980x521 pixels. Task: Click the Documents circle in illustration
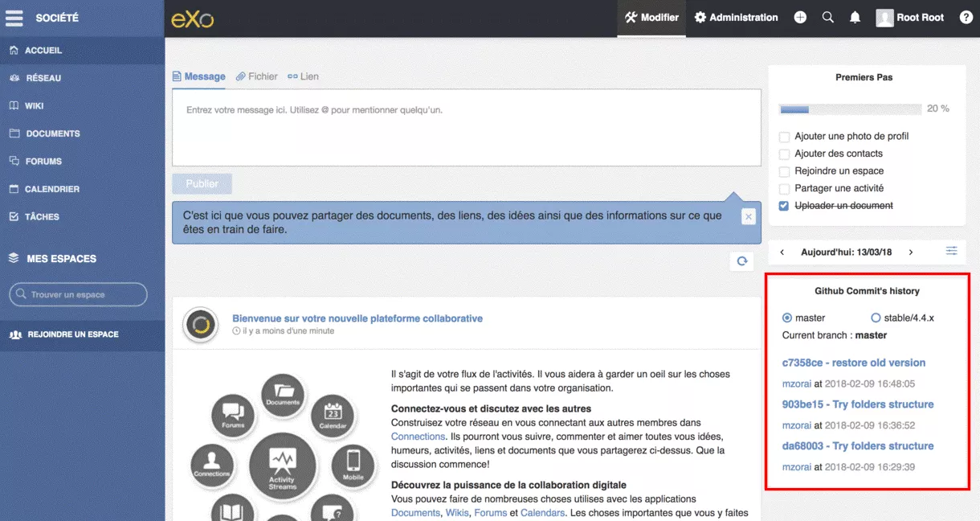[x=283, y=396]
